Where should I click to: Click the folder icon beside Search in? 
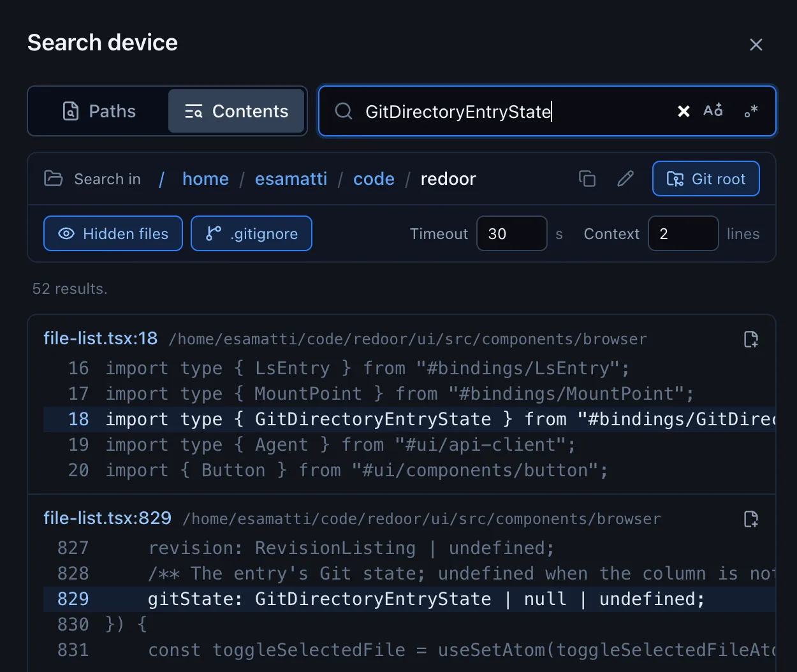[x=54, y=179]
